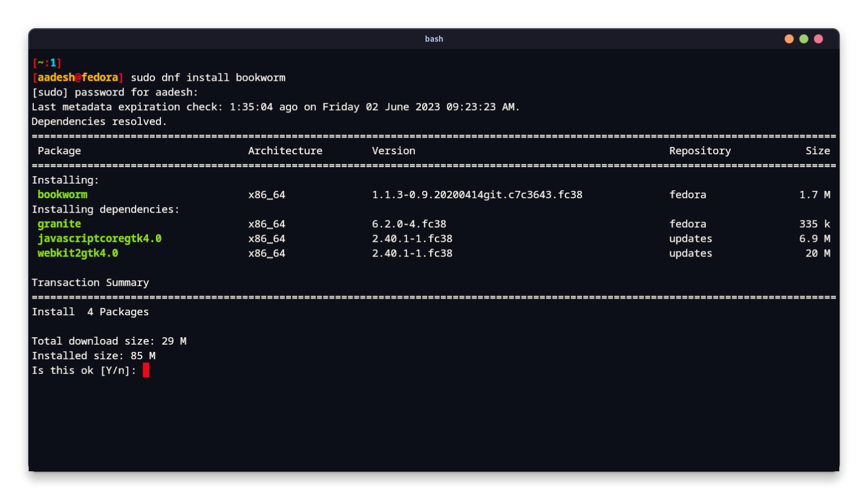Click the bookworm package name
Screen dimensions: 868x500
pos(62,194)
